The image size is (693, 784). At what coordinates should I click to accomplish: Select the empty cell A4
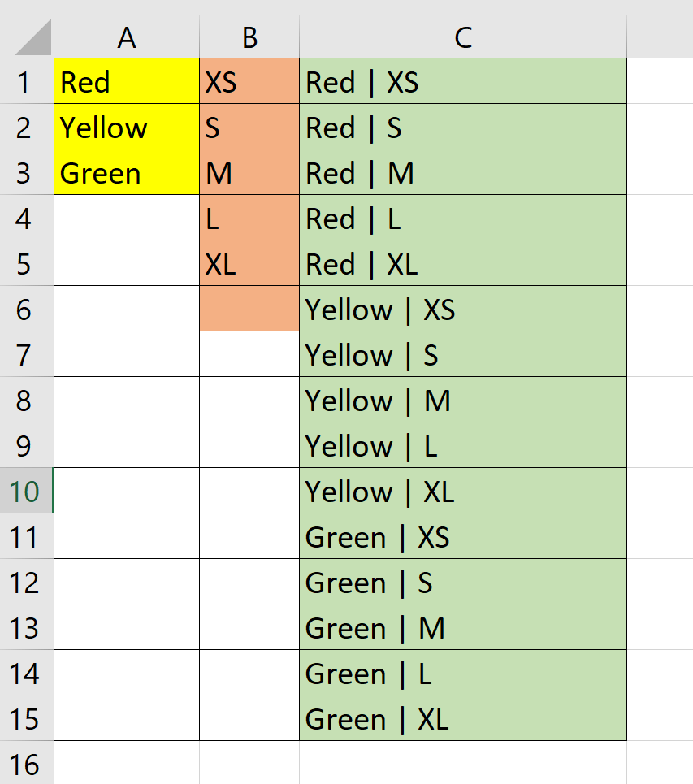126,219
